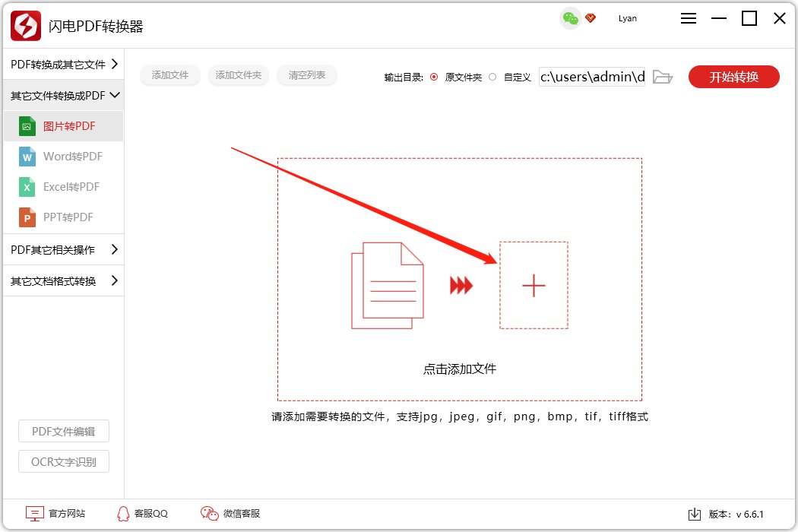Select the PPT转PDF presentation icon

point(25,217)
